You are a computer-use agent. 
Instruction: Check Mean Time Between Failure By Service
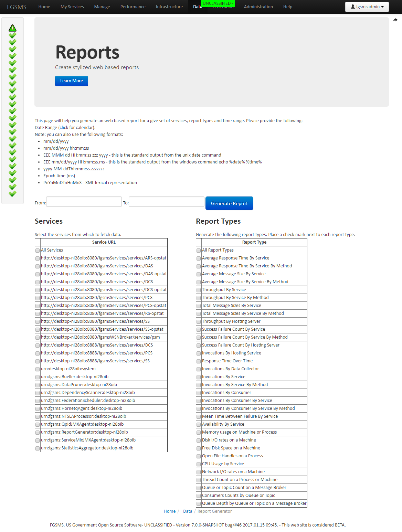pyautogui.click(x=199, y=417)
